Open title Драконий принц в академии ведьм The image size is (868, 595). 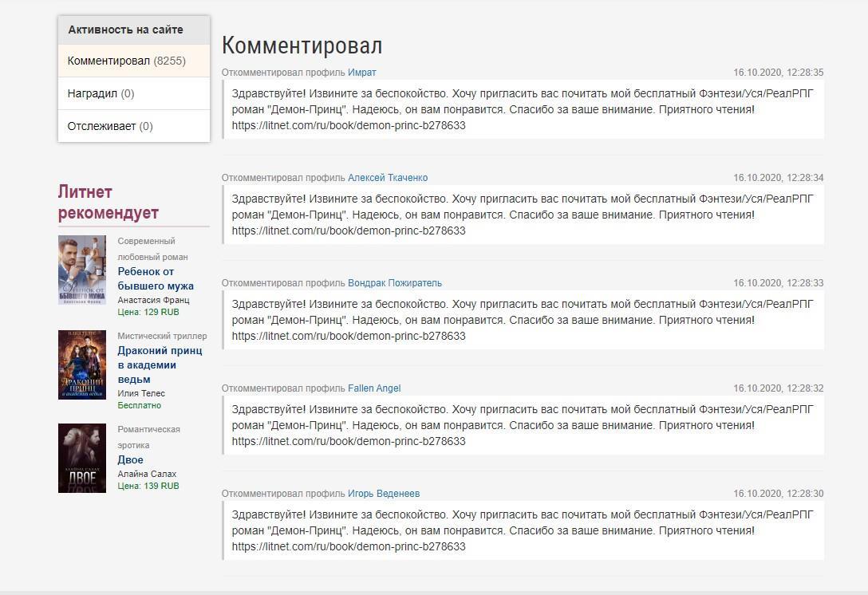pos(160,364)
